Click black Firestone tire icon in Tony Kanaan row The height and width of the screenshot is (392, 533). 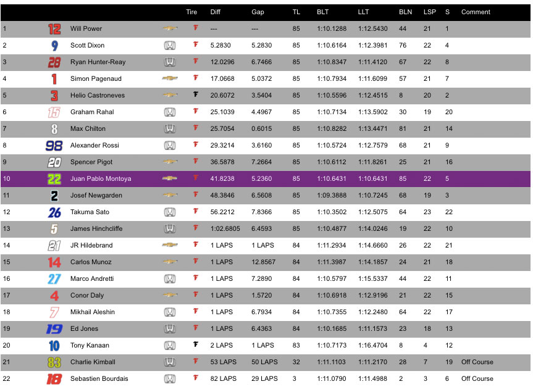click(x=196, y=344)
